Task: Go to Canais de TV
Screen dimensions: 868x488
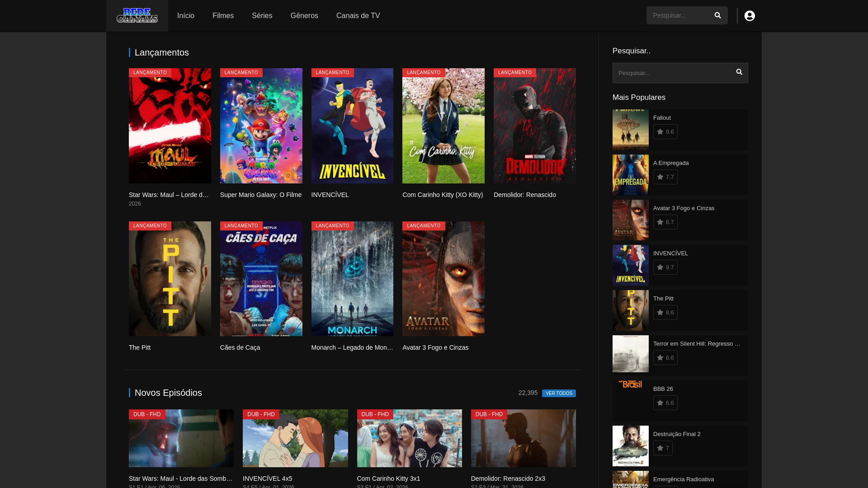Action: [x=358, y=16]
